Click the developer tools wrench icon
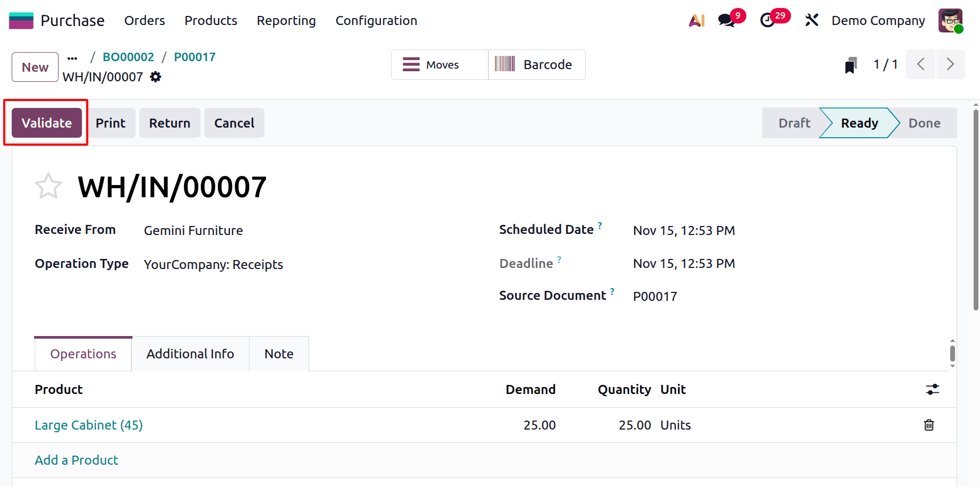980x487 pixels. [811, 20]
